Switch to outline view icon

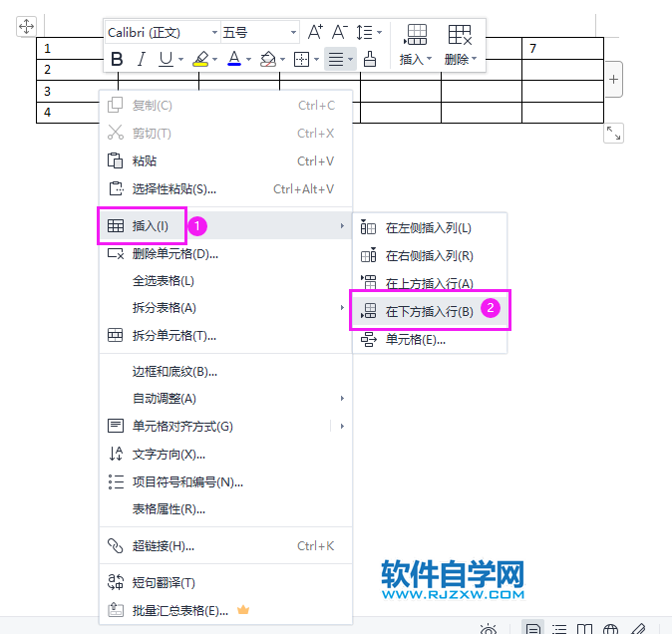point(559,629)
